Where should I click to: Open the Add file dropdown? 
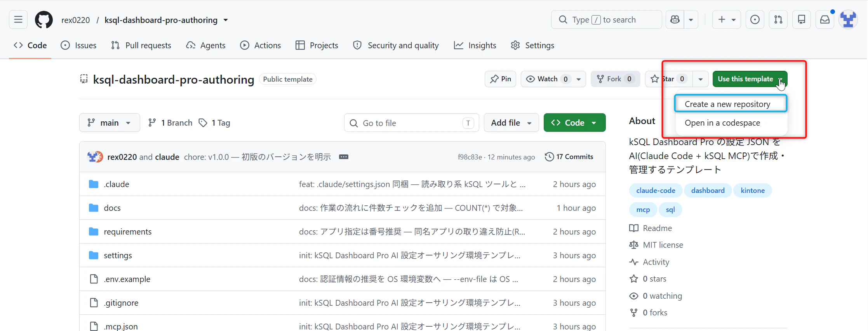pyautogui.click(x=511, y=123)
